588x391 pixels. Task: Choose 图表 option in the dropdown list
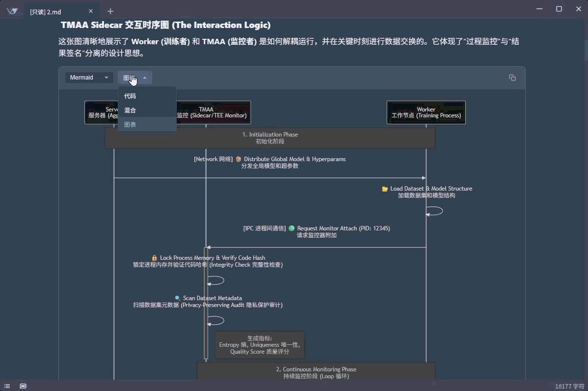tap(130, 125)
